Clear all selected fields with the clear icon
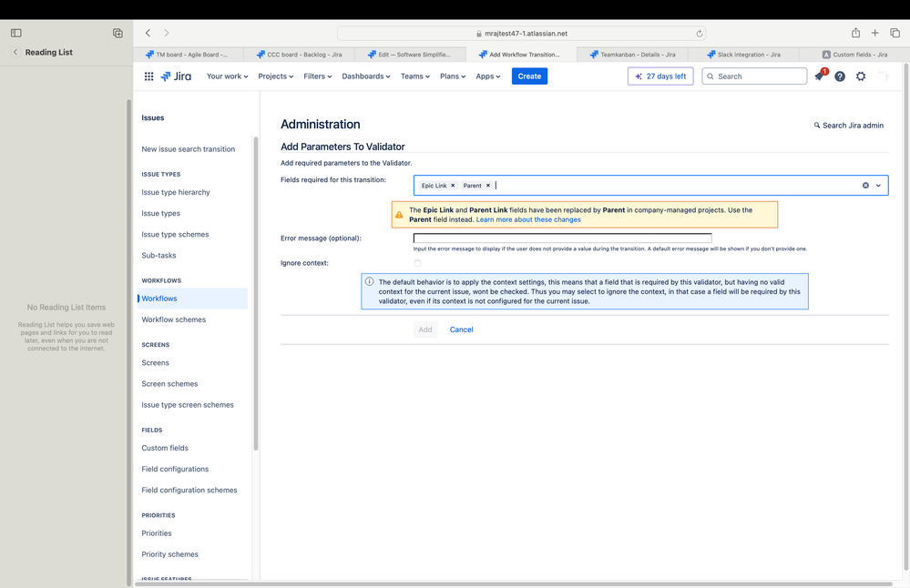 click(865, 184)
